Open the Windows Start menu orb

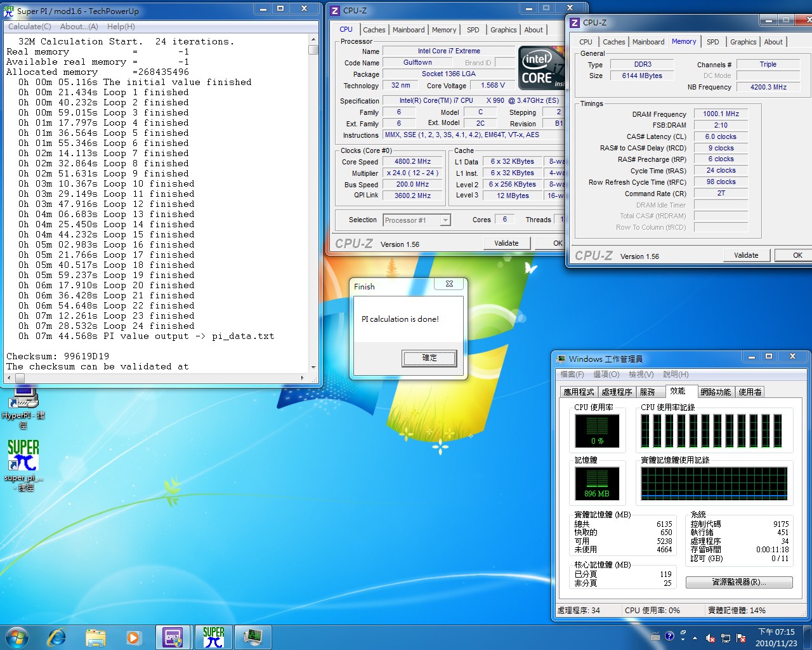pyautogui.click(x=17, y=637)
